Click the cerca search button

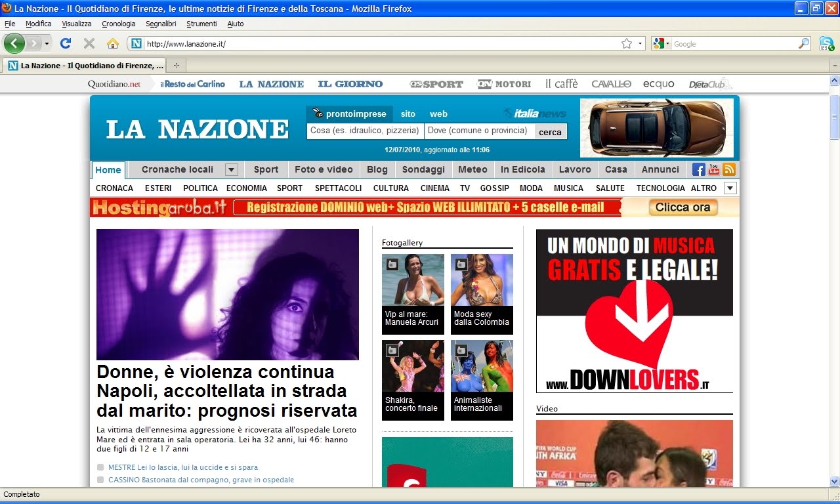tap(550, 131)
